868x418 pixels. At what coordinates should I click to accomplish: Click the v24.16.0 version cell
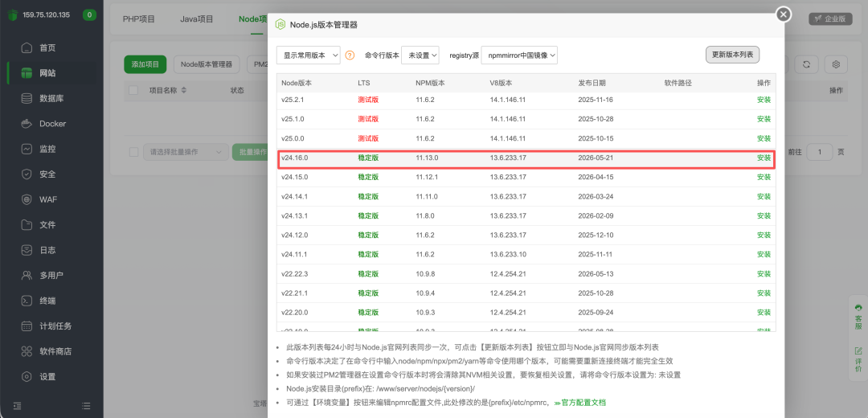point(294,158)
